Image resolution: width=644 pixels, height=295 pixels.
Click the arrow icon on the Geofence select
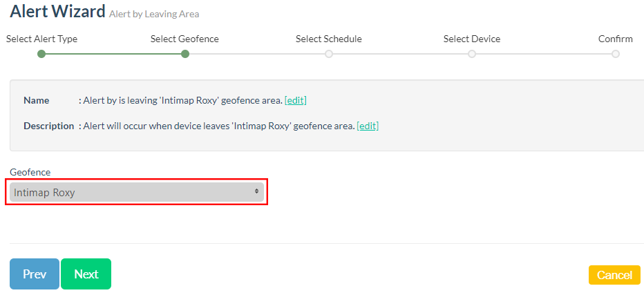point(256,191)
